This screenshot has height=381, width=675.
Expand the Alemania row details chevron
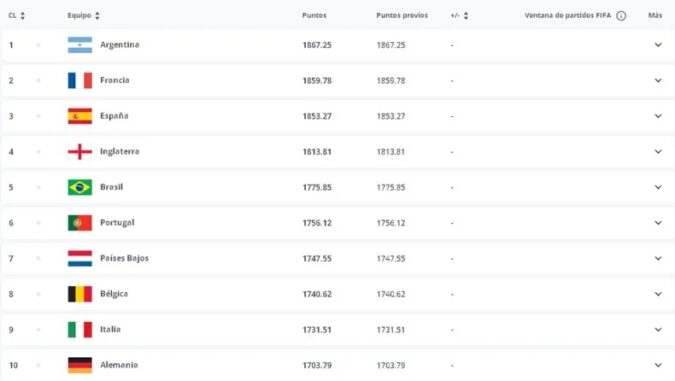pos(658,365)
